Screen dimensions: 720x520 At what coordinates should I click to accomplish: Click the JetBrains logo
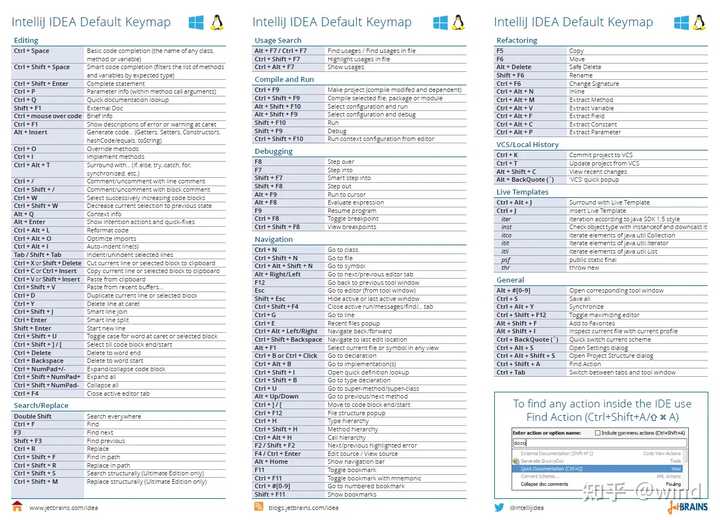[x=688, y=507]
